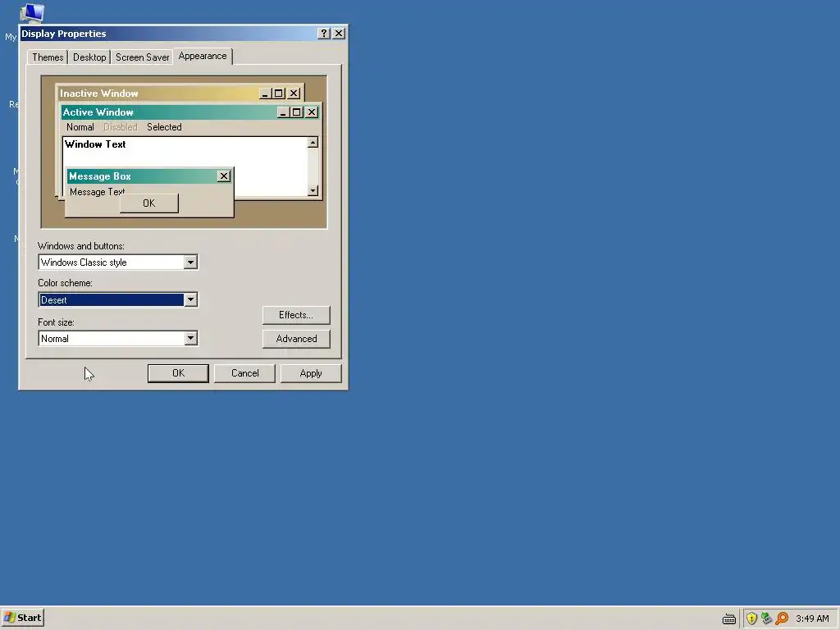Open the security shield alert tray icon
840x630 pixels.
(x=751, y=619)
